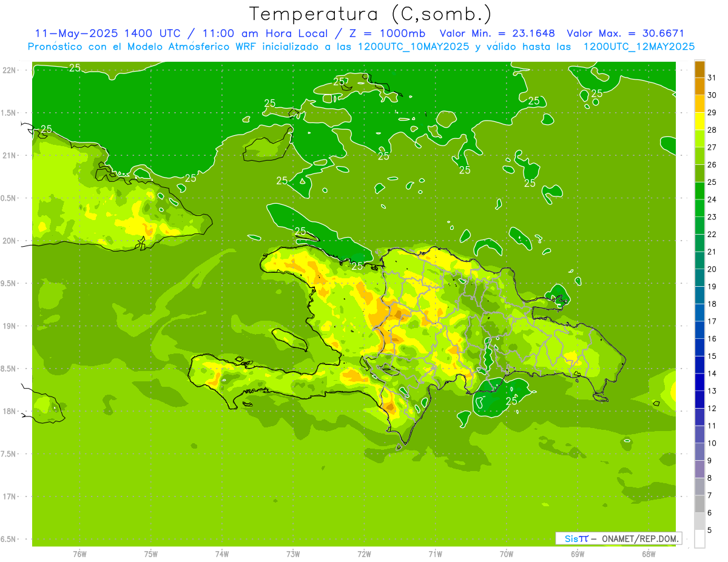
Task: Click the "69W" longitude axis label
Action: (578, 555)
